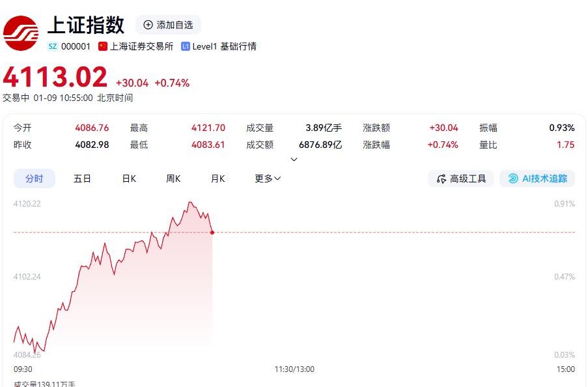Screen dimensions: 588x387
Task: Click the 添加自选 add-to-watchlist button
Action: (x=168, y=25)
